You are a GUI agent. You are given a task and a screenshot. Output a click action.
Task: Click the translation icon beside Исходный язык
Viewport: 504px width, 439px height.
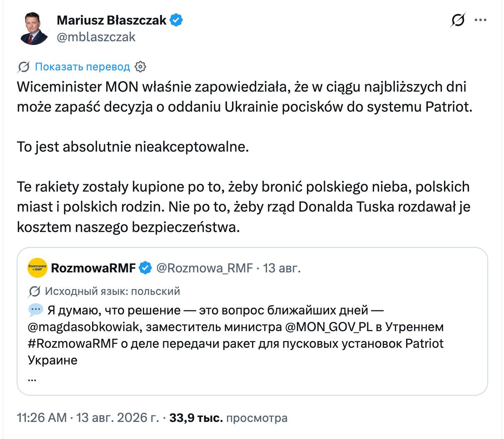click(x=34, y=291)
